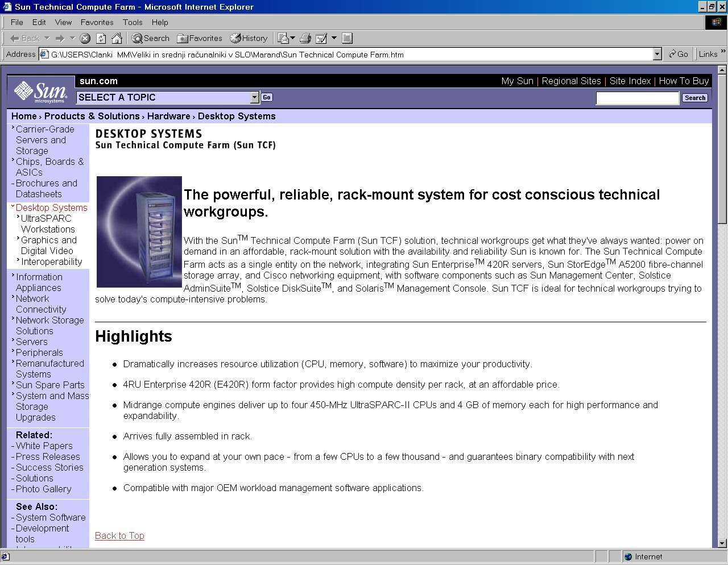Open the File menu

[17, 22]
